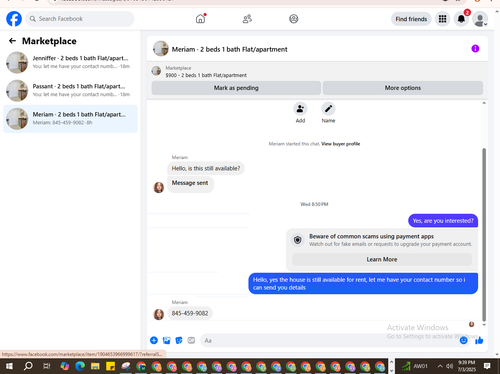Open the account avatar menu

[x=480, y=19]
